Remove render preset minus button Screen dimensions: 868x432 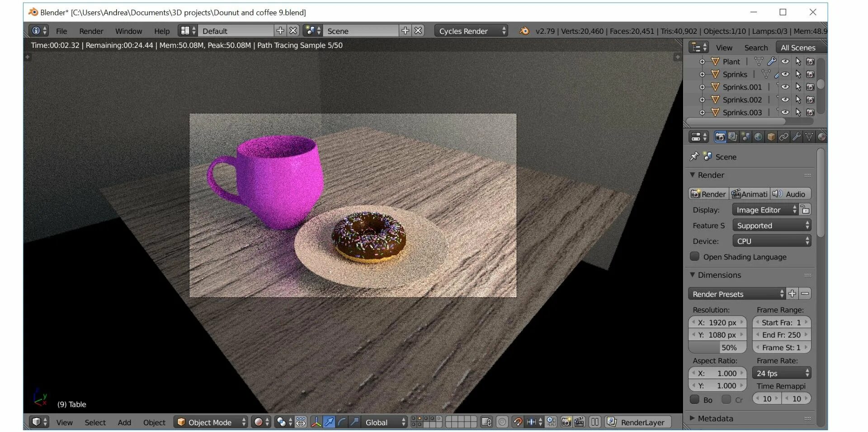(x=805, y=294)
